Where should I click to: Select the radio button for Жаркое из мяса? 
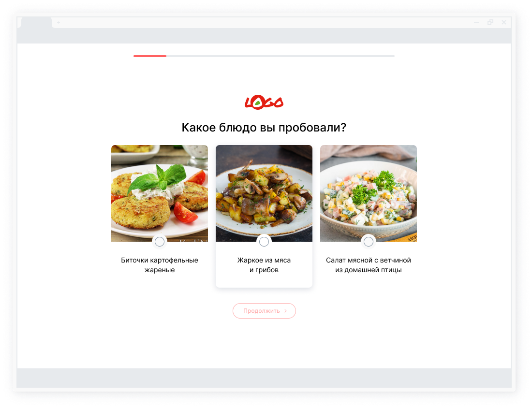[x=264, y=242]
